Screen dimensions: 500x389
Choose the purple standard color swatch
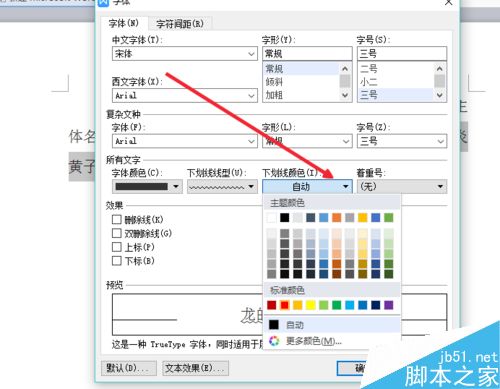point(389,305)
